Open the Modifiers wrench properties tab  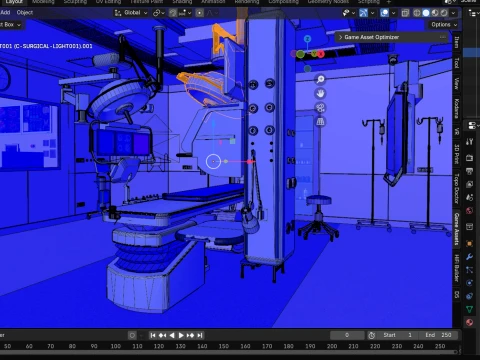tap(469, 257)
